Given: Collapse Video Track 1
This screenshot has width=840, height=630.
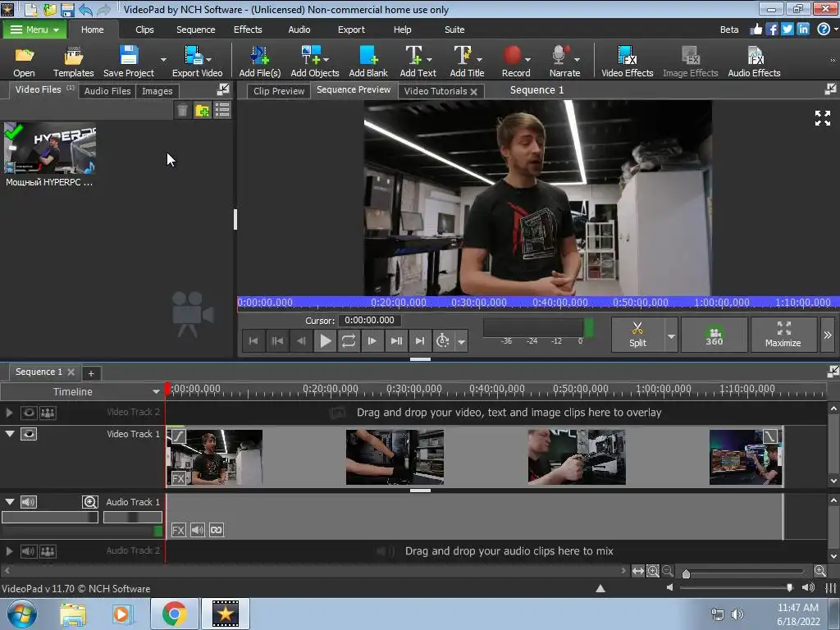Looking at the screenshot, I should pos(10,433).
